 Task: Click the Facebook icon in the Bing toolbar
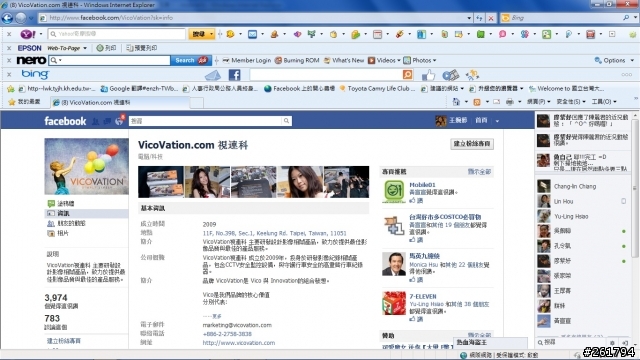[x=234, y=75]
